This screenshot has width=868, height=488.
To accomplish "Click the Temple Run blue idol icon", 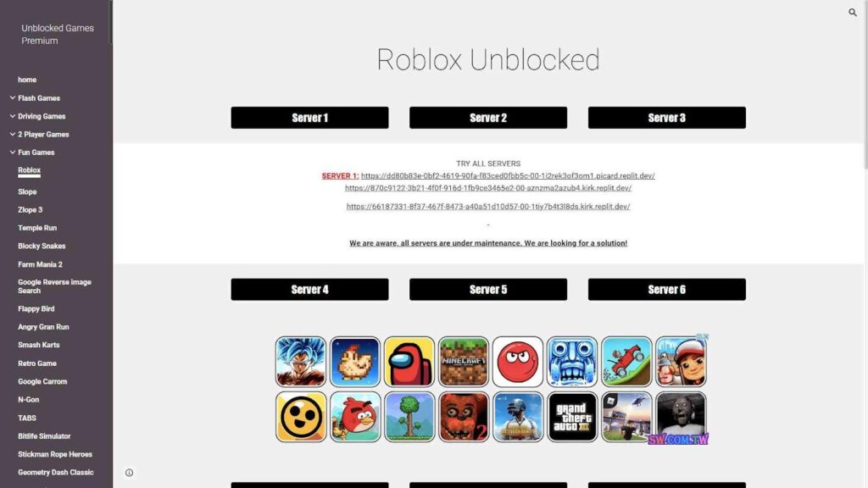I will coord(572,361).
